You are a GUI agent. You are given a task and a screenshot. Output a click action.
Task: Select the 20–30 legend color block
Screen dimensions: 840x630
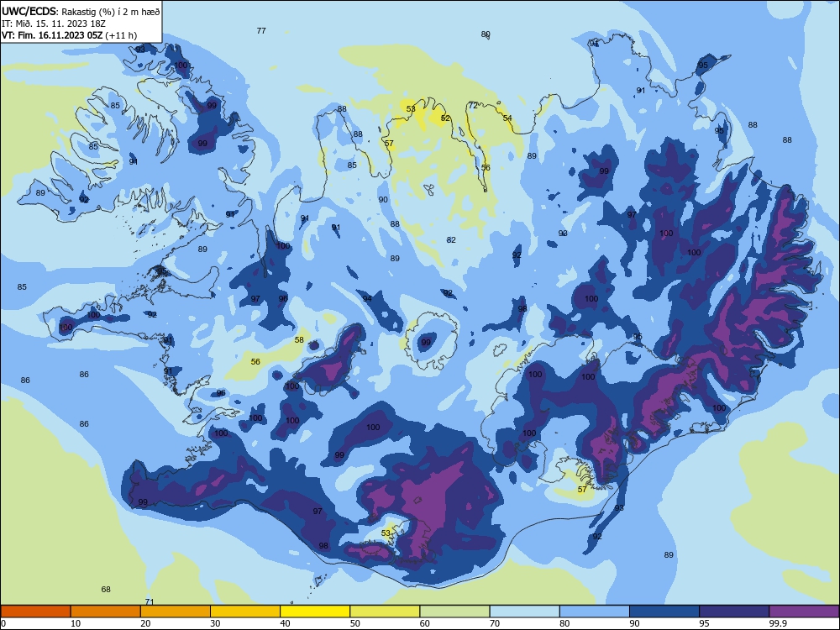(176, 612)
